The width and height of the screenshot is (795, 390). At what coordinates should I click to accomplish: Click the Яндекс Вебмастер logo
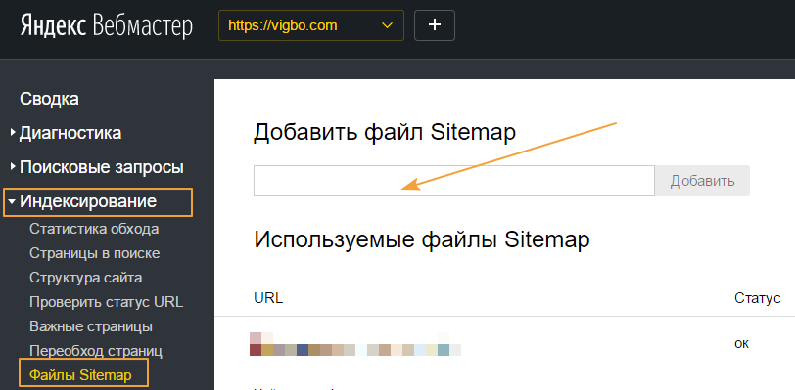[x=107, y=26]
